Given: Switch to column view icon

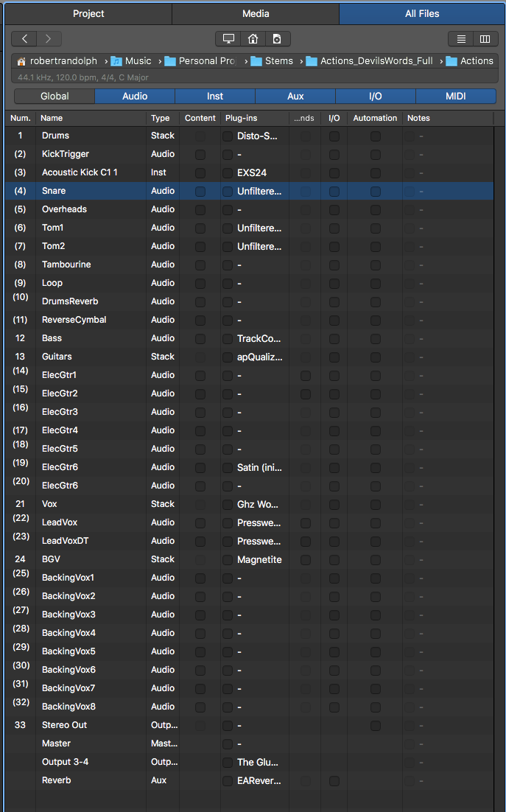Looking at the screenshot, I should 485,39.
